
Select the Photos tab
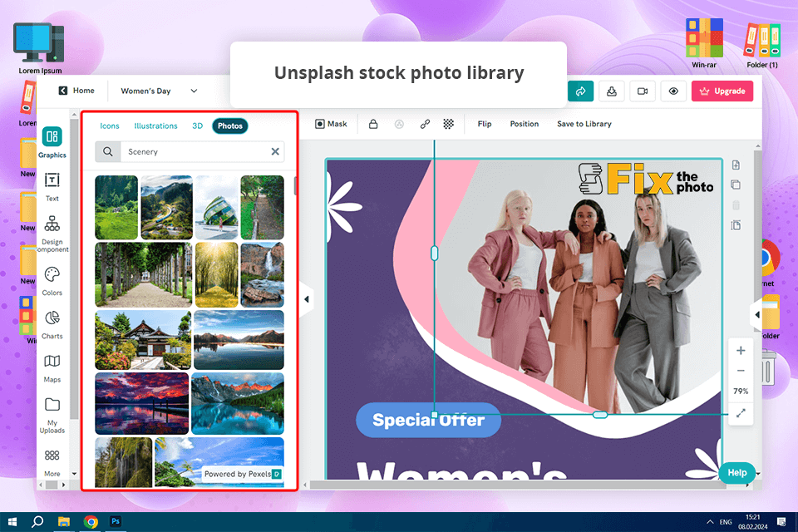pos(230,126)
